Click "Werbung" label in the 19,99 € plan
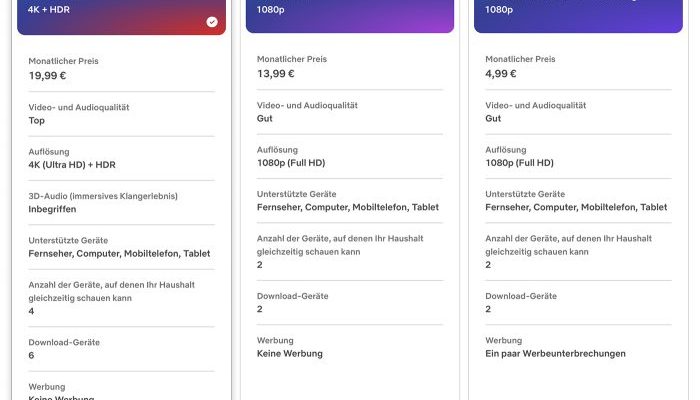Image resolution: width=700 pixels, height=400 pixels. [47, 386]
